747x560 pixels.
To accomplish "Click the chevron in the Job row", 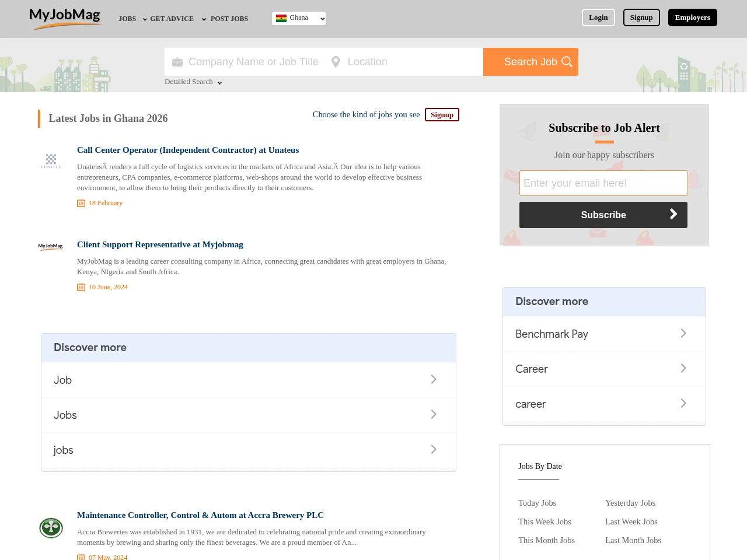I will coord(434,379).
